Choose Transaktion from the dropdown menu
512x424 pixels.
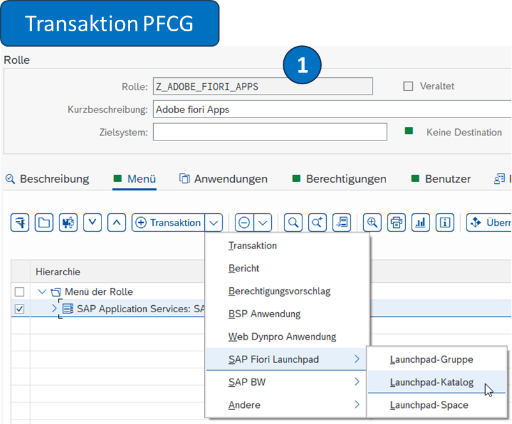tap(287, 246)
